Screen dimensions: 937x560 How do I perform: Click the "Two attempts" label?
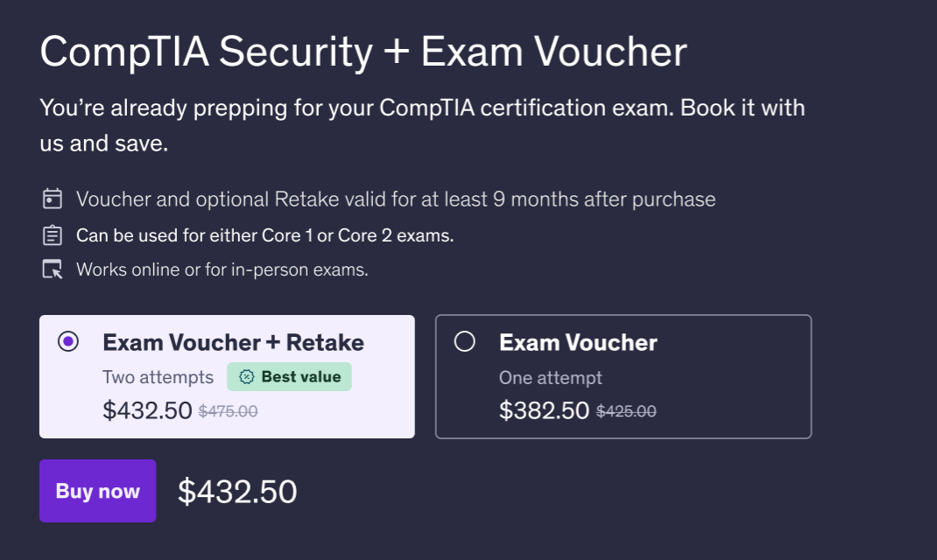point(158,377)
